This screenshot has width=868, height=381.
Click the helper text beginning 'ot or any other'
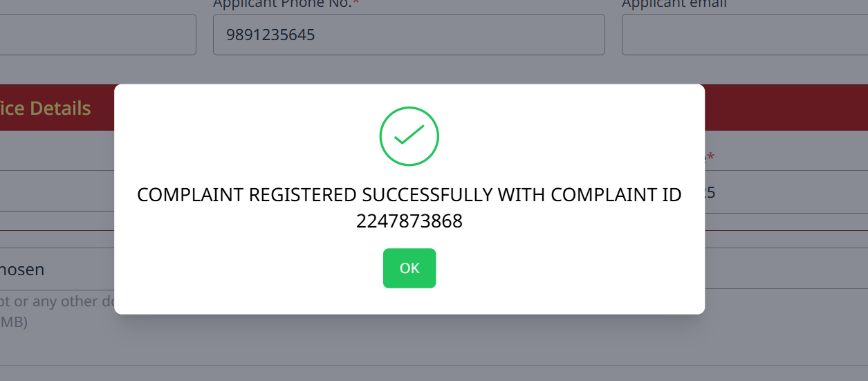click(x=57, y=302)
